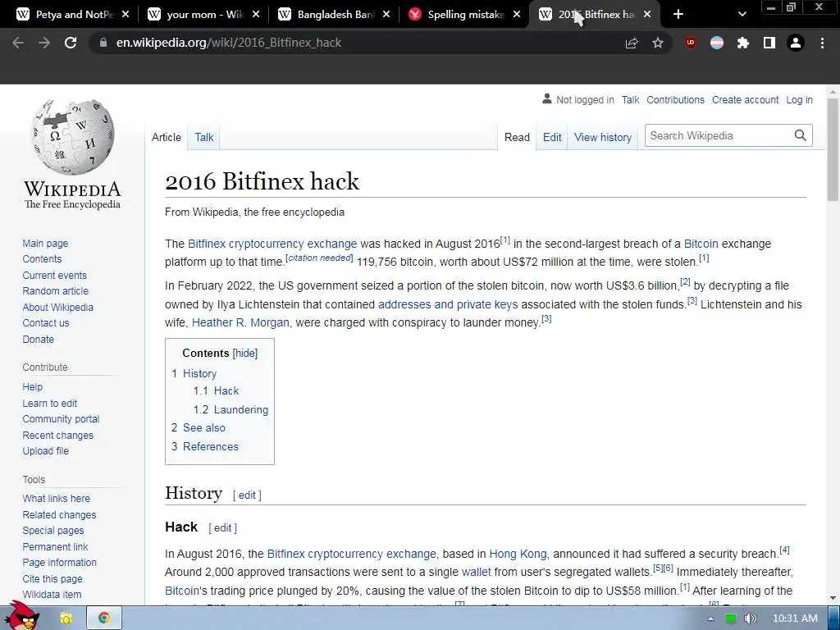This screenshot has height=630, width=840.
Task: Open Main page in sidebar
Action: pyautogui.click(x=45, y=243)
